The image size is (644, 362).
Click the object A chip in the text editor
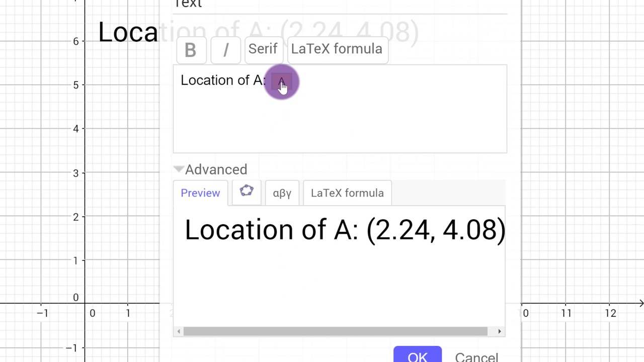(281, 81)
